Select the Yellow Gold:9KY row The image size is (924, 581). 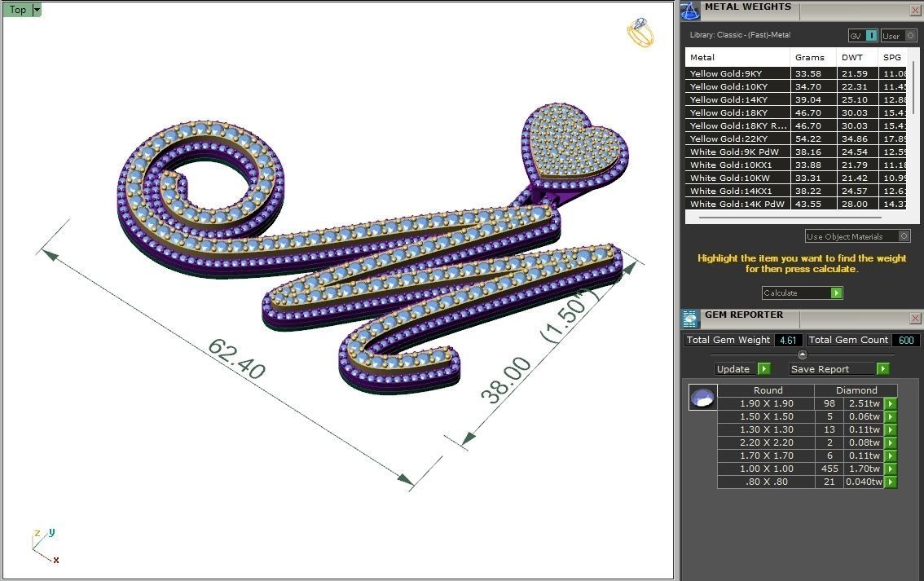click(795, 73)
